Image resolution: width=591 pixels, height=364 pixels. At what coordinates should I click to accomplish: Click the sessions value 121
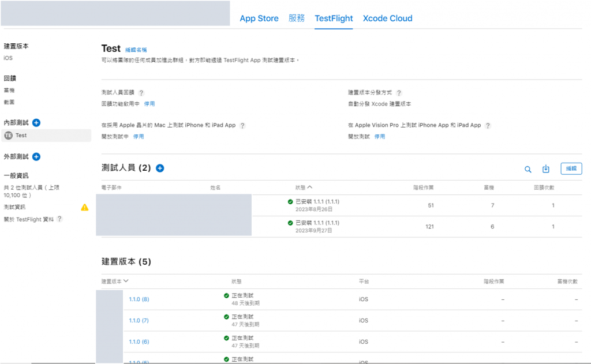point(429,227)
